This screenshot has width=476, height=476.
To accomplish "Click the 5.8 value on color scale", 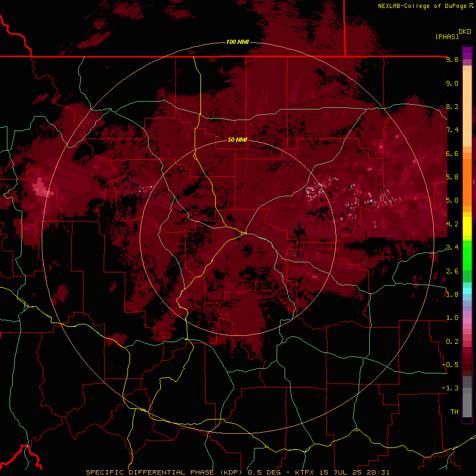I will click(452, 177).
